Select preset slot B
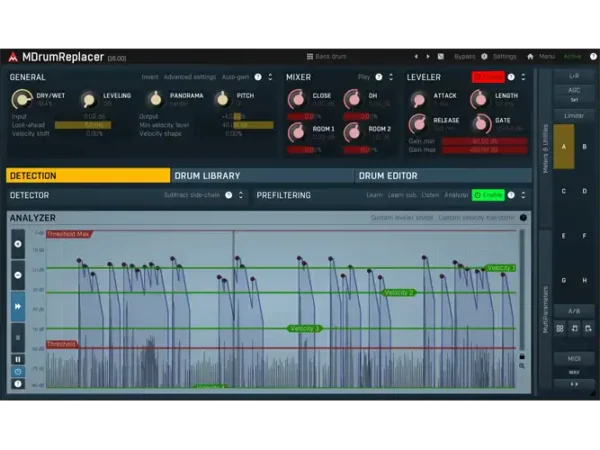Image resolution: width=600 pixels, height=450 pixels. click(x=584, y=147)
